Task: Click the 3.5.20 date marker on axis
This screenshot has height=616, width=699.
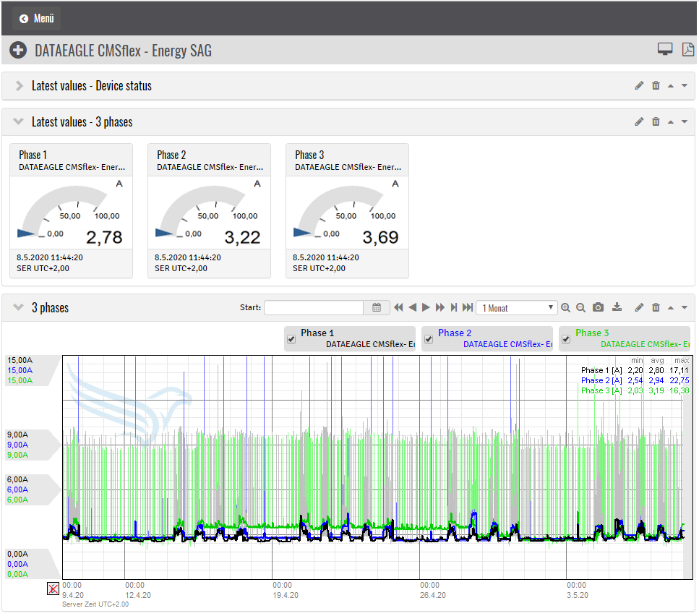Action: coord(578,596)
